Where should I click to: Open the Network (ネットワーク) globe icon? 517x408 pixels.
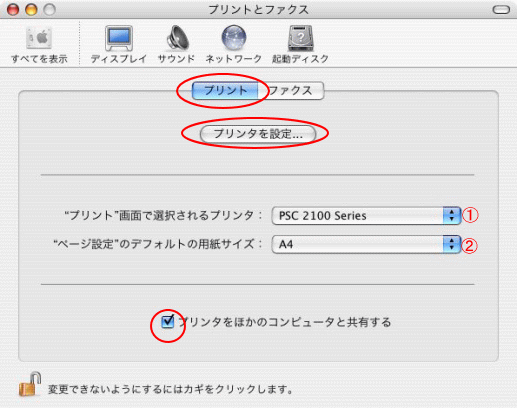[234, 37]
